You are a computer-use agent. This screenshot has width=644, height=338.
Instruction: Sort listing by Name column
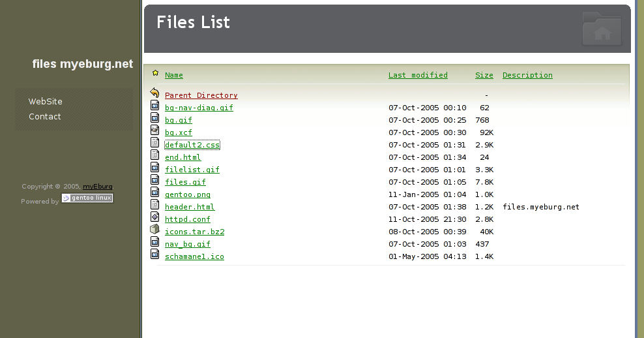[x=174, y=75]
